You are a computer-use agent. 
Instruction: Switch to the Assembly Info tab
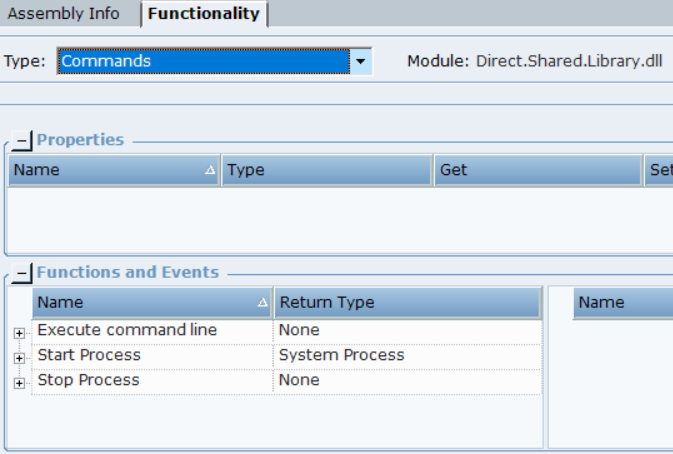pyautogui.click(x=64, y=14)
